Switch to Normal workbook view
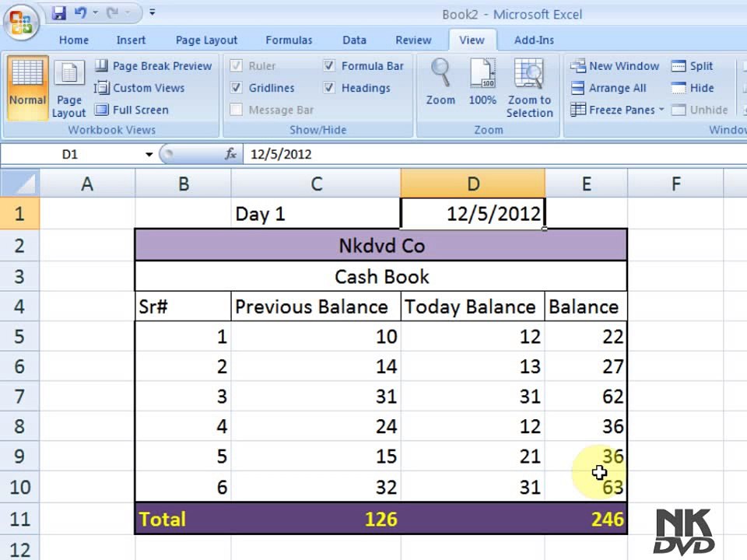The height and width of the screenshot is (560, 747). coord(27,87)
